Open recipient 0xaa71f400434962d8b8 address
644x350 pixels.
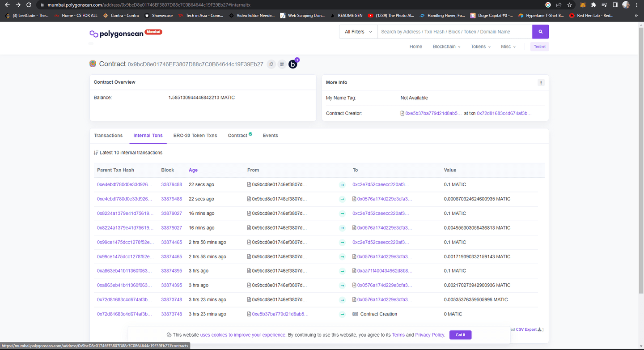pos(385,271)
